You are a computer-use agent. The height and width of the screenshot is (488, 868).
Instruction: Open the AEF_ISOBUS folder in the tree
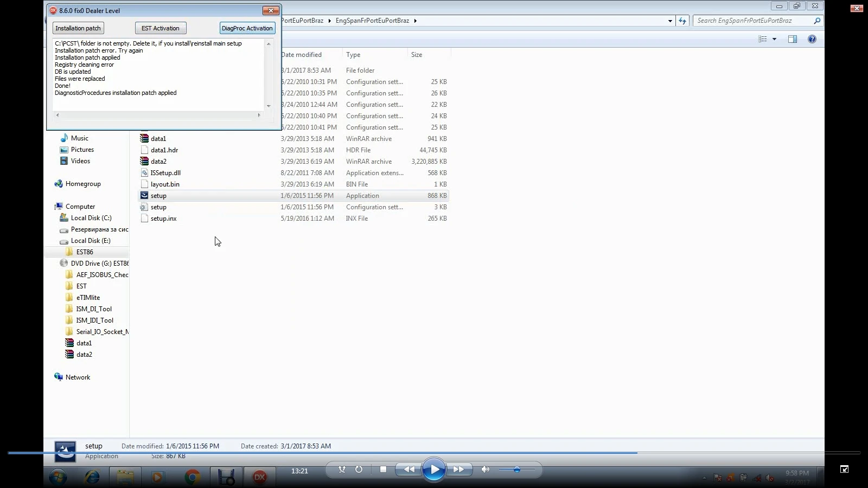point(97,275)
